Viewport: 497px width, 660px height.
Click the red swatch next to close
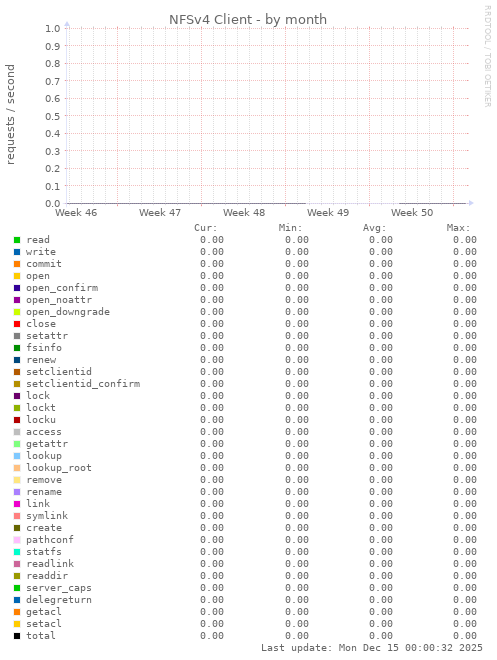17,324
